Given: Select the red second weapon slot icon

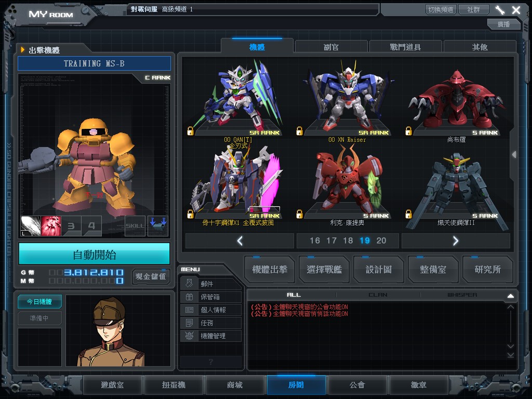Looking at the screenshot, I should 51,226.
